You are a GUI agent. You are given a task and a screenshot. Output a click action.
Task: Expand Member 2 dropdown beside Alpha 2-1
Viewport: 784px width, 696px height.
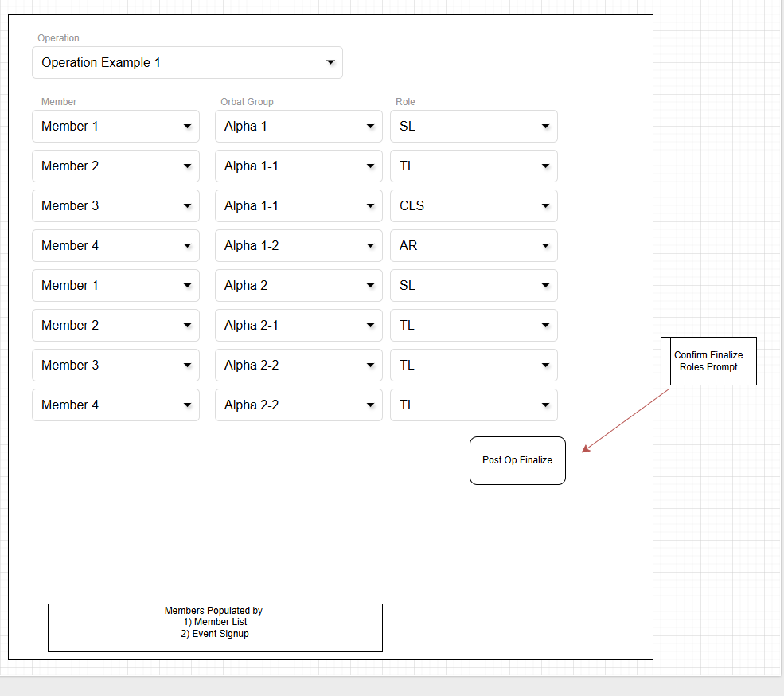115,326
